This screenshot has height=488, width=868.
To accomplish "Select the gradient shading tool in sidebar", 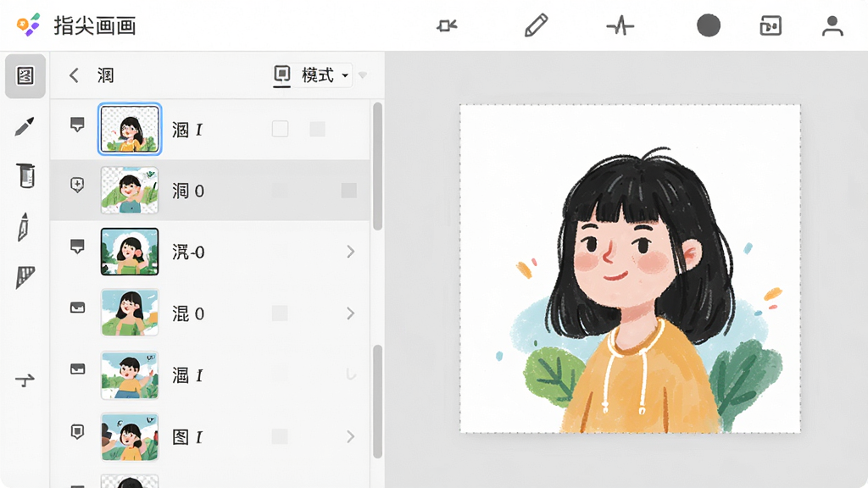I will coord(25,277).
